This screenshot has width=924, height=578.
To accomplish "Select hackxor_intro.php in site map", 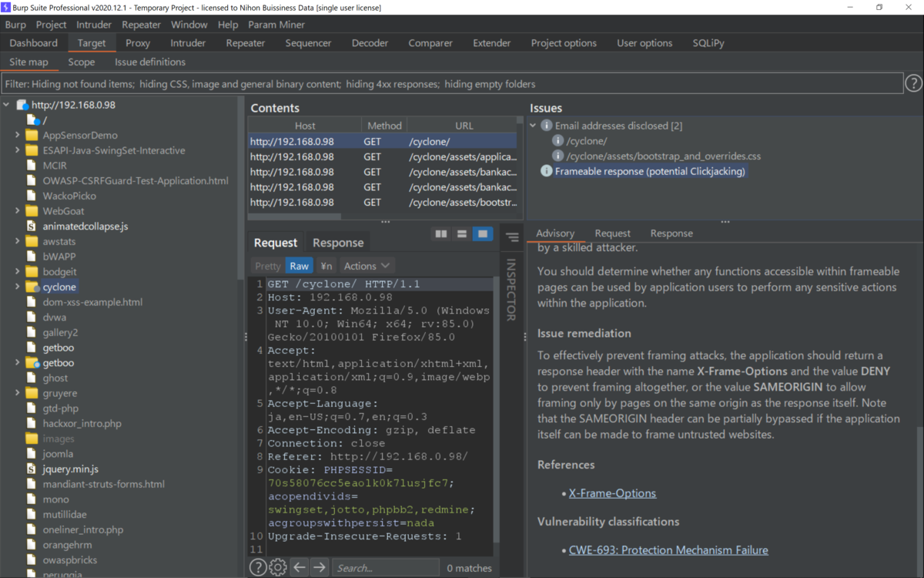I will (x=82, y=423).
